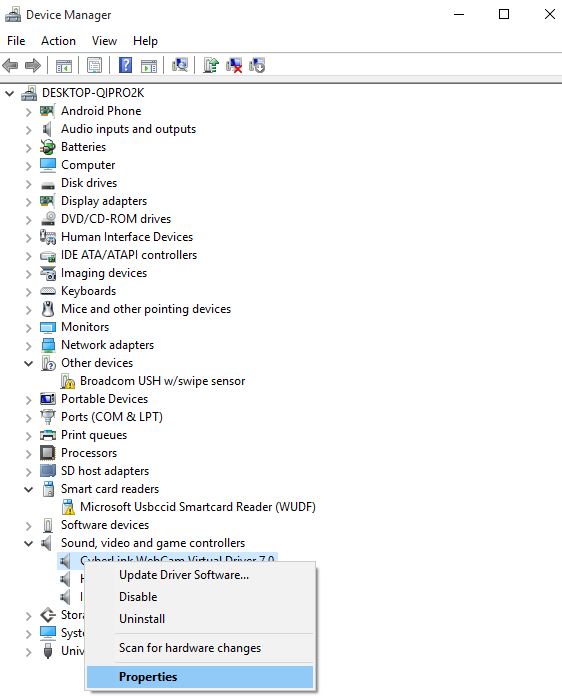The height and width of the screenshot is (696, 562).
Task: Click the Imaging devices camera icon
Action: [47, 273]
